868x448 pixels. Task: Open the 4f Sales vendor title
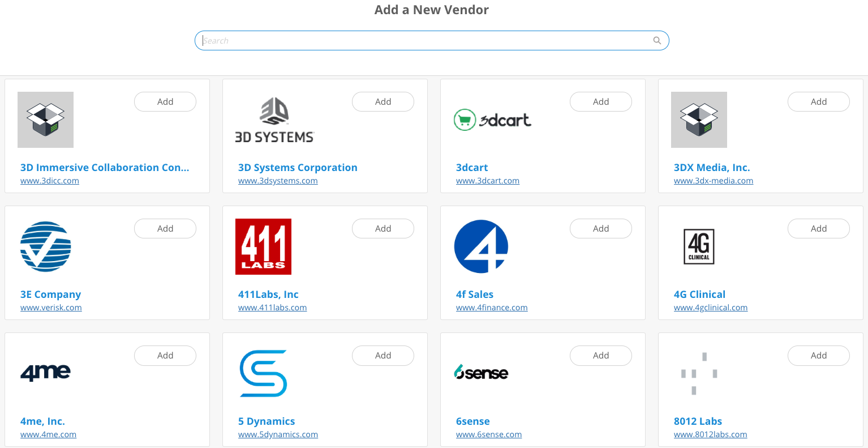click(475, 295)
